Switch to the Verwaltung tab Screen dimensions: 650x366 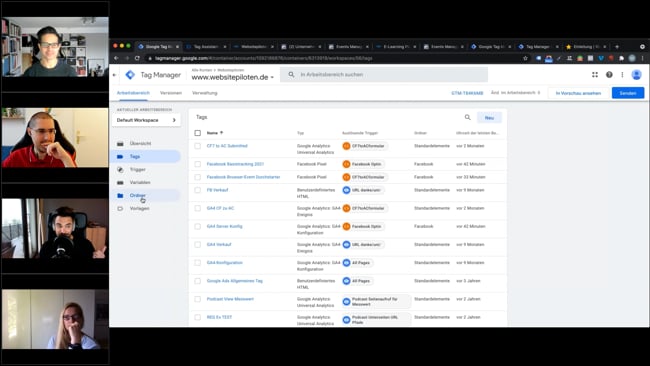point(205,93)
